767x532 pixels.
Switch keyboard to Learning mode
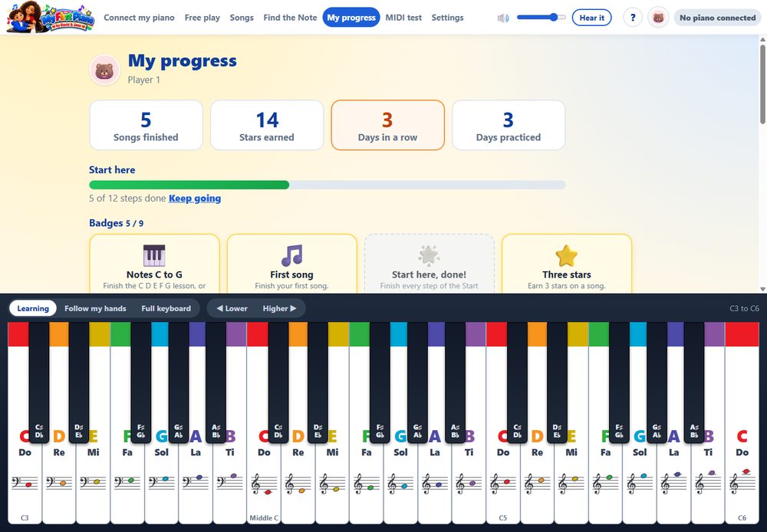(x=33, y=308)
